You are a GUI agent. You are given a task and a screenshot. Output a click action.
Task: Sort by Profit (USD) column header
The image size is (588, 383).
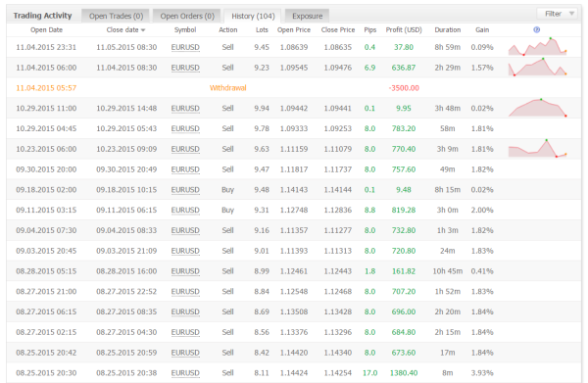[404, 30]
